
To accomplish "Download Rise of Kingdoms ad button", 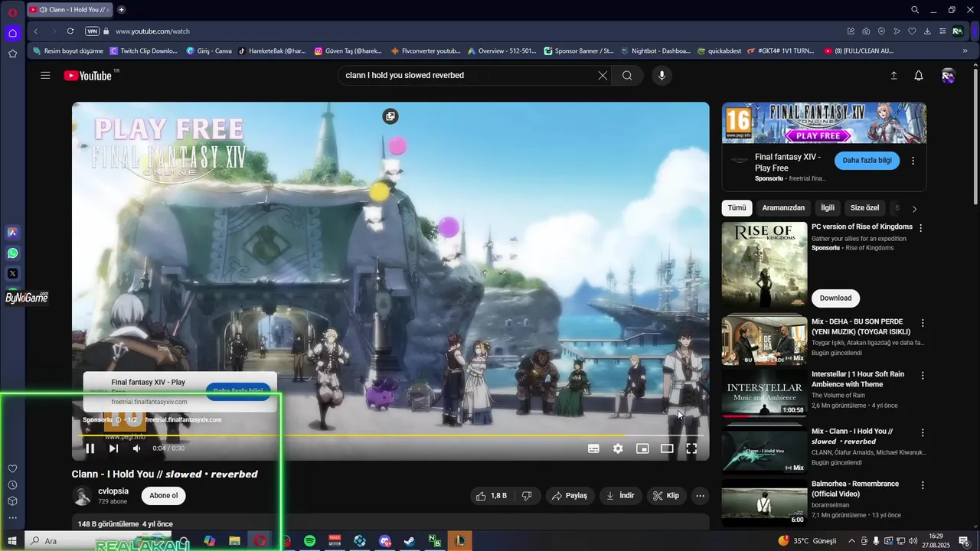I will tap(835, 298).
